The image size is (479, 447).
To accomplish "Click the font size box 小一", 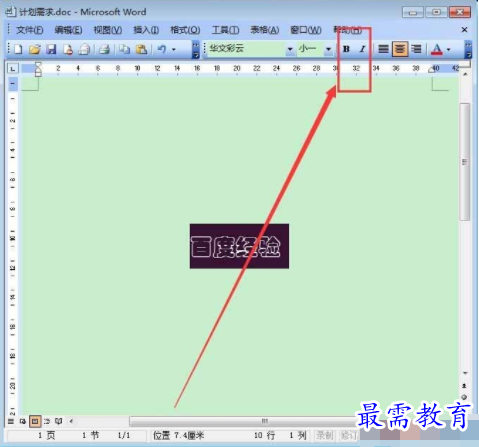I will click(310, 49).
